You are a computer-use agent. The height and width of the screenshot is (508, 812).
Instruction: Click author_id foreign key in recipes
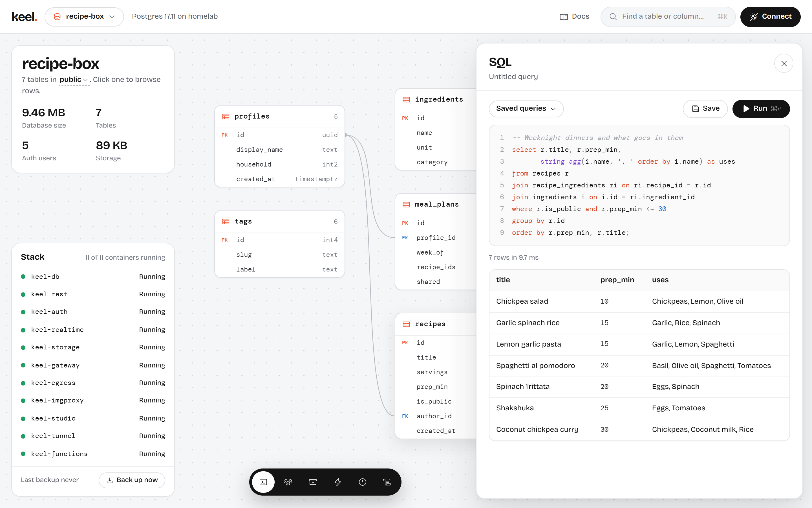coord(436,416)
